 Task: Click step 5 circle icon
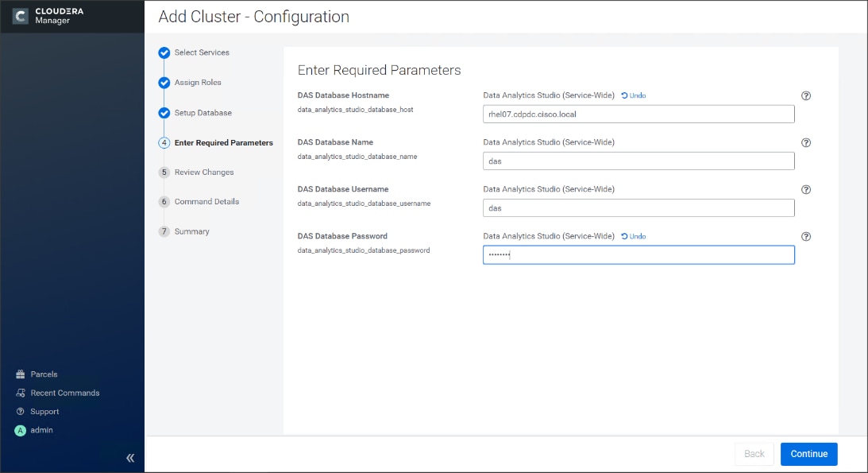tap(164, 173)
